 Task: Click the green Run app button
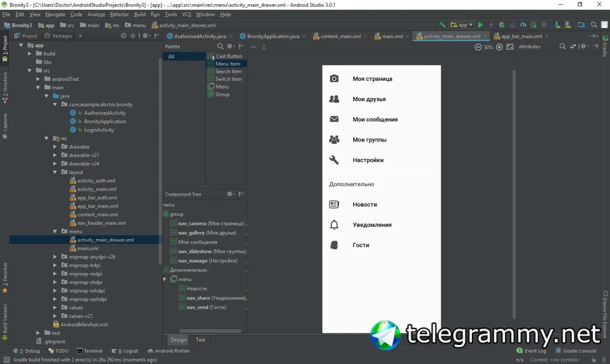pos(480,25)
